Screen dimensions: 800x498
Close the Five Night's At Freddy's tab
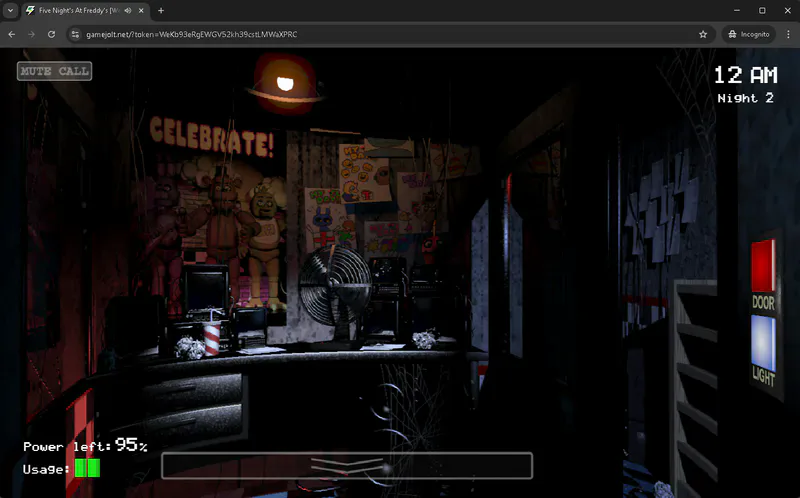click(141, 10)
